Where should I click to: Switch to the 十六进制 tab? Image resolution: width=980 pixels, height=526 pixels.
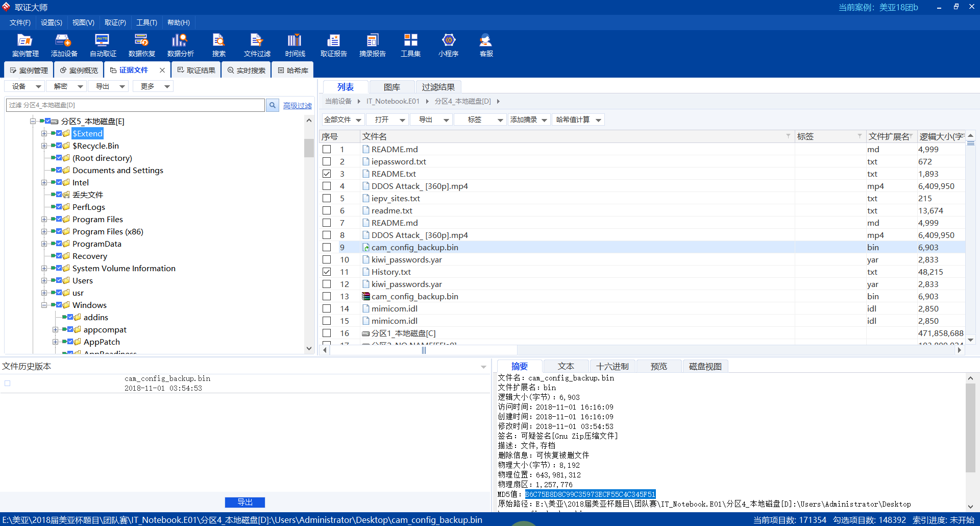[x=612, y=366]
